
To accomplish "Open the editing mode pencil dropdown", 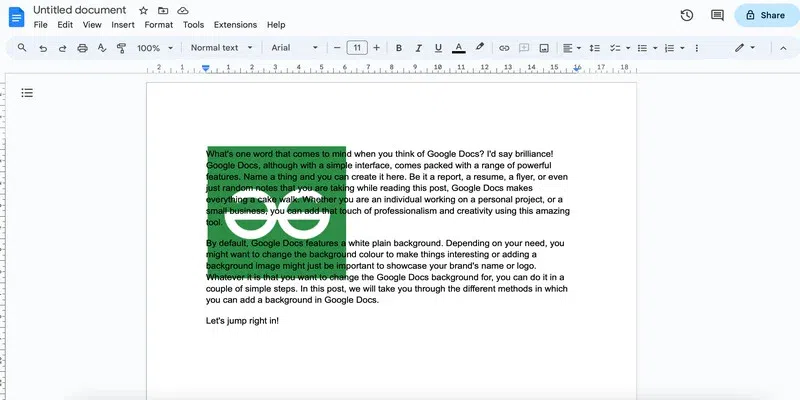I will pyautogui.click(x=745, y=48).
